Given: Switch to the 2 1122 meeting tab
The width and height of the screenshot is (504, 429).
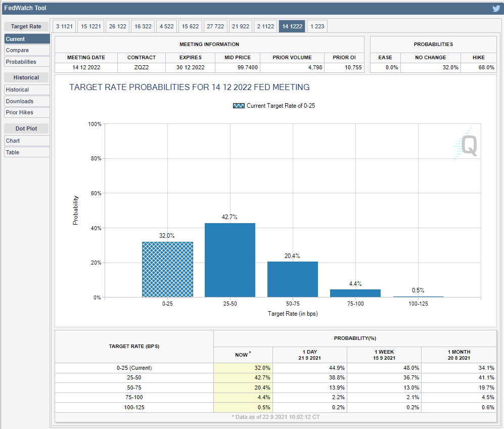Looking at the screenshot, I should (x=265, y=26).
